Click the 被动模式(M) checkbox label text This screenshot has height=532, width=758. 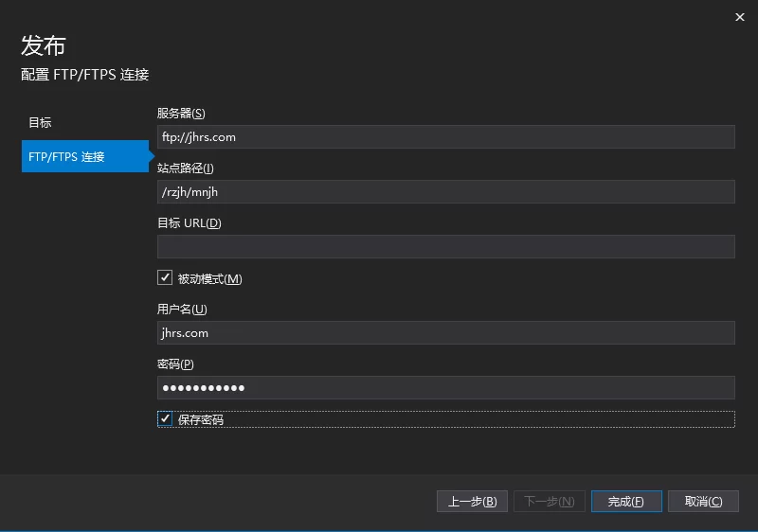[x=209, y=278]
